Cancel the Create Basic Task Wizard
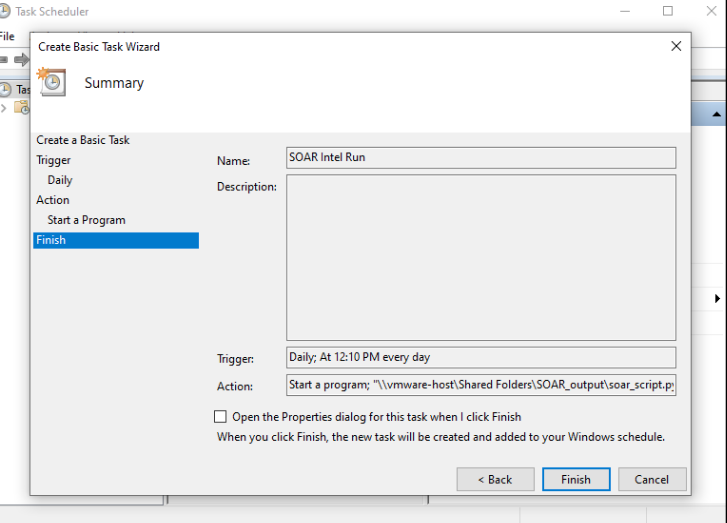Image resolution: width=727 pixels, height=523 pixels. (x=652, y=479)
